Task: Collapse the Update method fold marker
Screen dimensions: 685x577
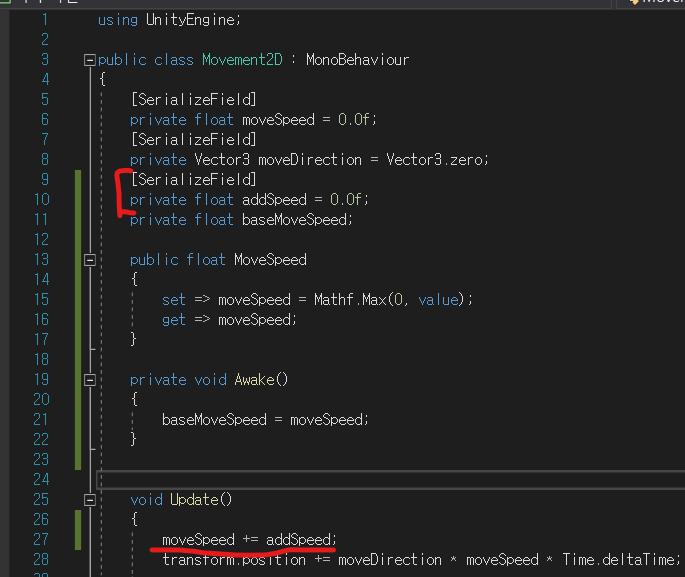Action: (90, 500)
